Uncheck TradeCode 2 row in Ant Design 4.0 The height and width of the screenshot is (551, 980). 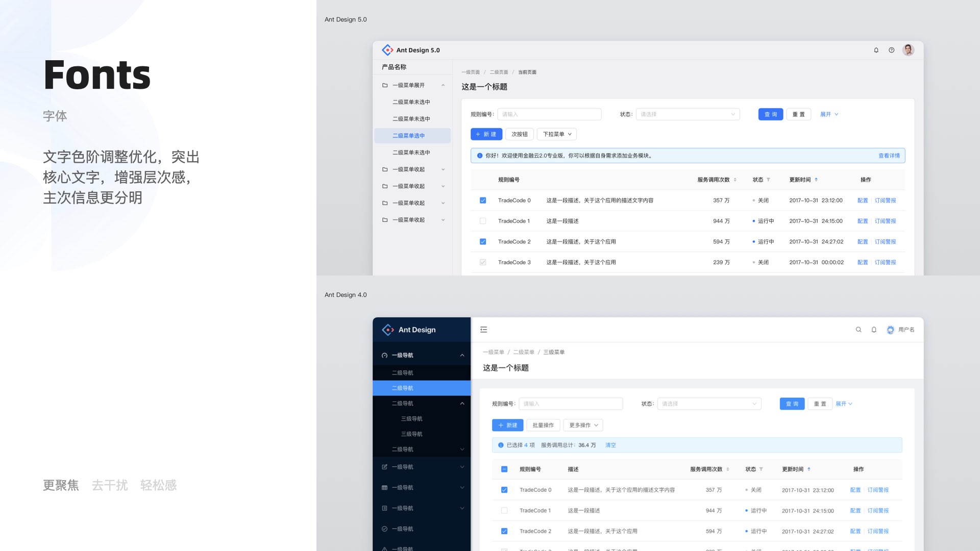[504, 531]
